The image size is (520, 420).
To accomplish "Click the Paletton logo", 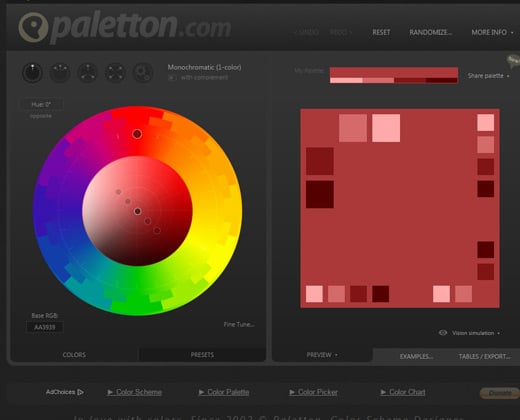I will (x=125, y=27).
